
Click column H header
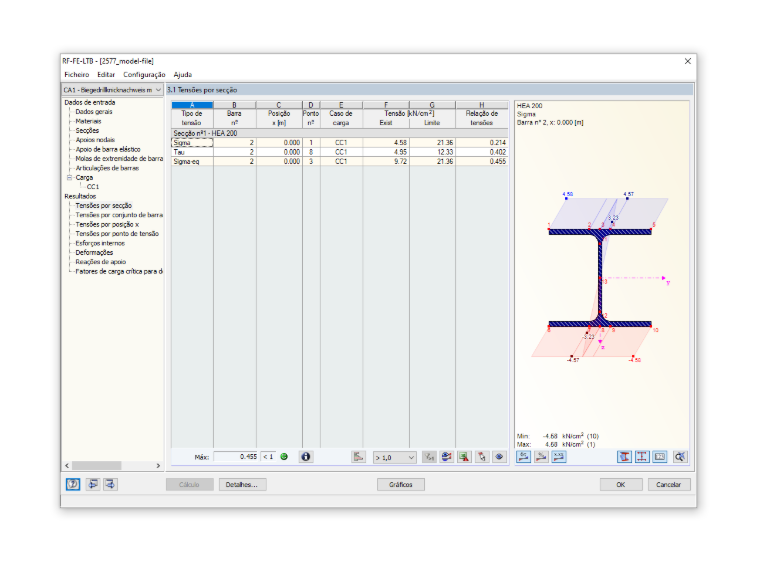pos(482,105)
